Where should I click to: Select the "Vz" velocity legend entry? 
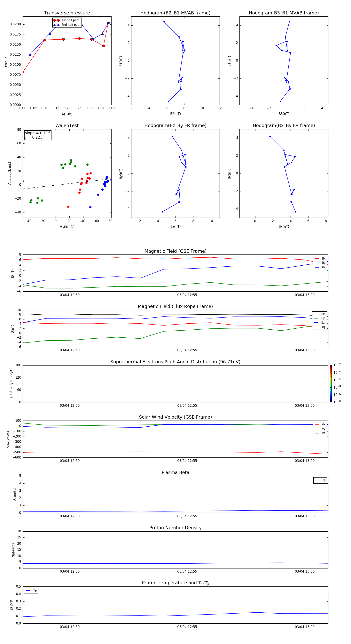(320, 433)
